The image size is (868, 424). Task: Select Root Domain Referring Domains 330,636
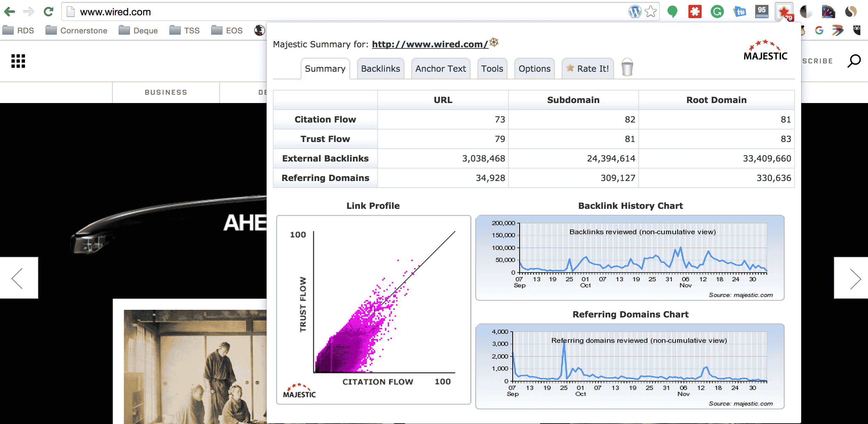774,178
